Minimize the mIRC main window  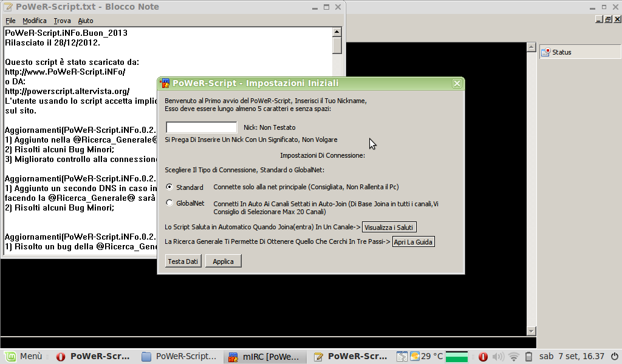592,7
